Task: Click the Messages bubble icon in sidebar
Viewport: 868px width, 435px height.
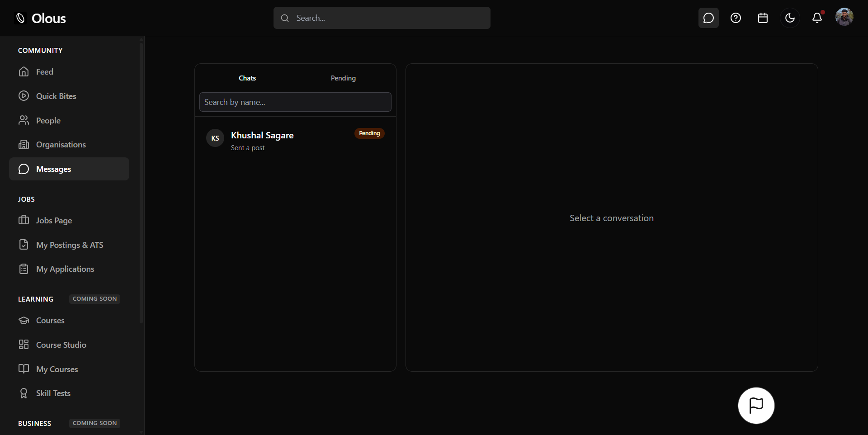Action: click(x=24, y=169)
